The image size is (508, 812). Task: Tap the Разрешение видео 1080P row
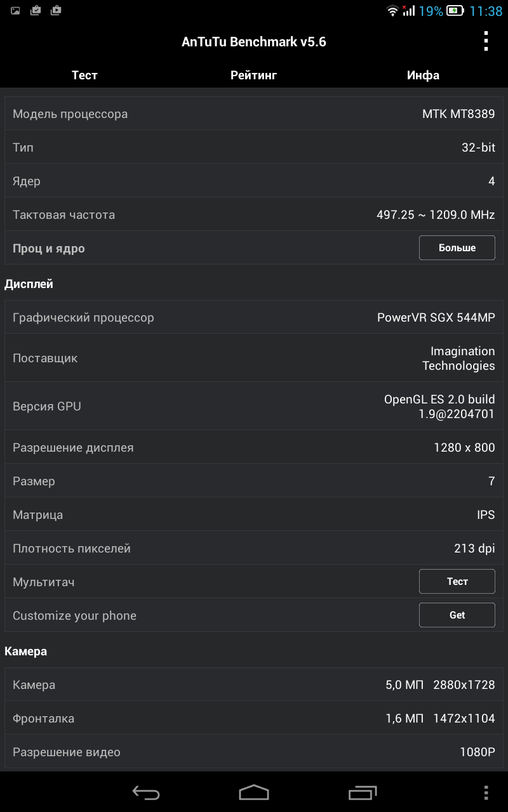click(254, 752)
